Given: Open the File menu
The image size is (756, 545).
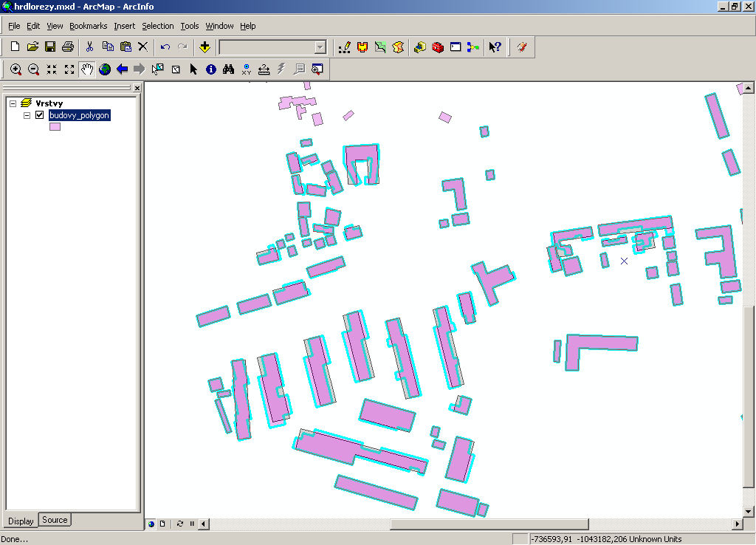Looking at the screenshot, I should (14, 26).
